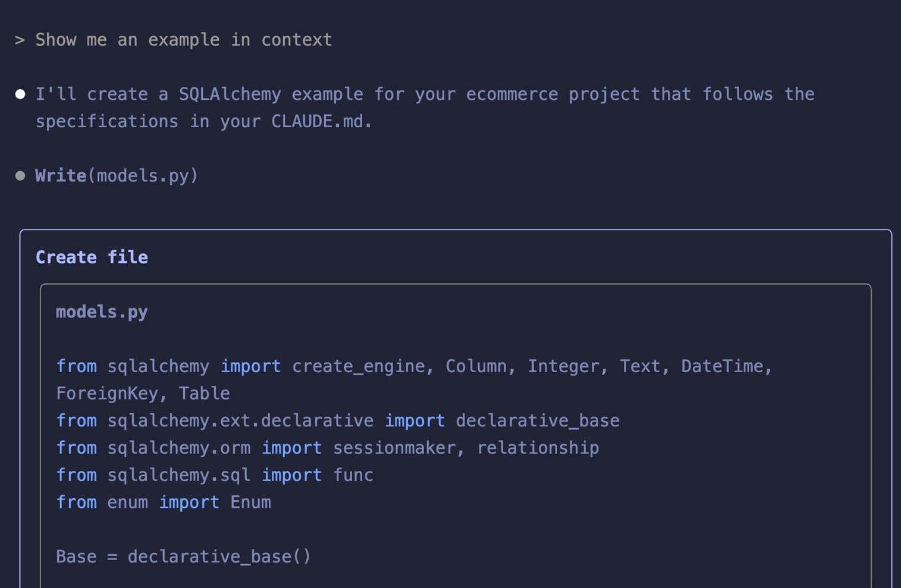Click "func" in the sqlalchemy.sql import
This screenshot has width=901, height=588.
pos(353,475)
